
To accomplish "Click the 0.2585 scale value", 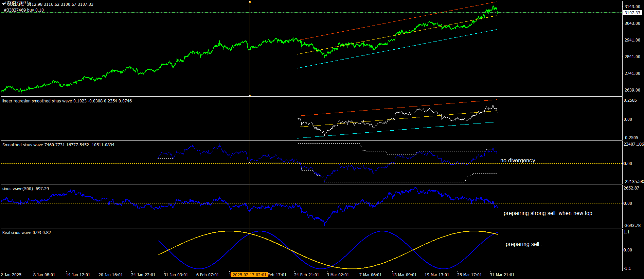I will (x=630, y=100).
